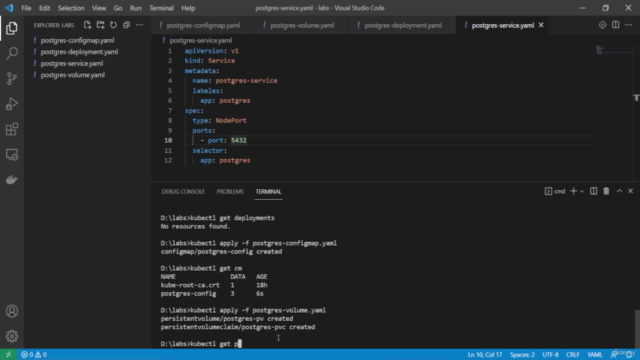Screen dimensions: 640x360
Task: Click New File icon in Explorer header
Action: pyautogui.click(x=87, y=25)
